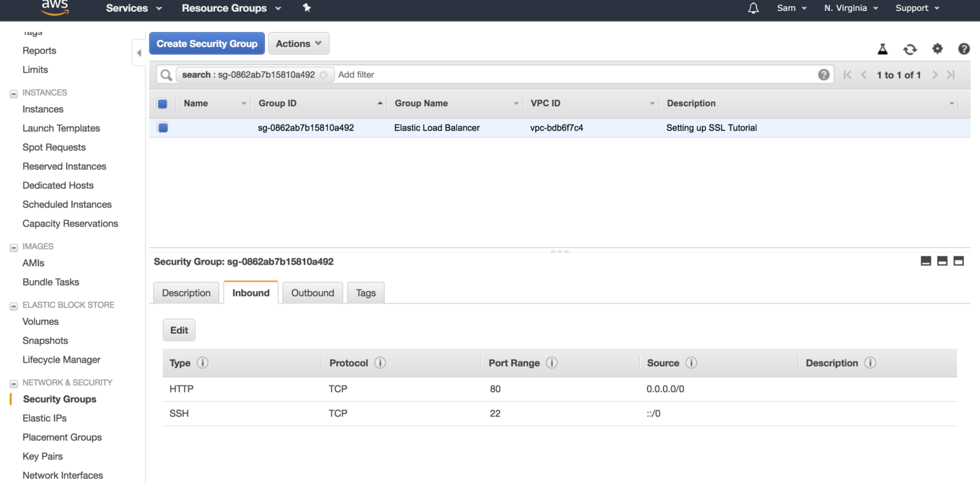Collapse the INSTANCES sidebar section
This screenshot has height=484, width=980.
(x=13, y=94)
